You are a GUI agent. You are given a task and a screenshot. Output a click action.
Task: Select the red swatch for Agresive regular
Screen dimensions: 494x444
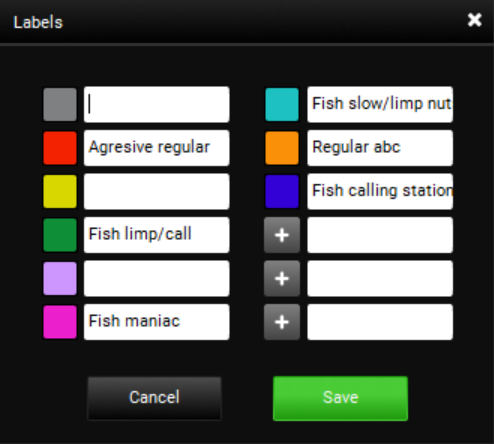pos(60,148)
